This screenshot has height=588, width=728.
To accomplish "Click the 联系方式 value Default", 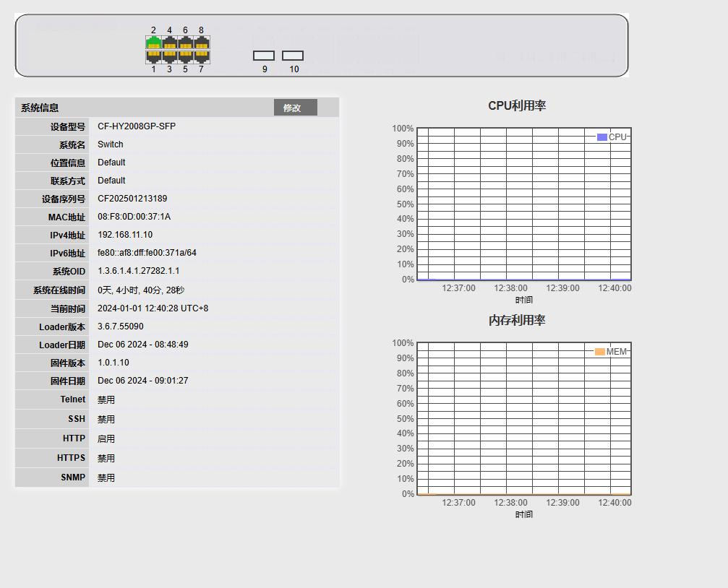I will [x=111, y=181].
